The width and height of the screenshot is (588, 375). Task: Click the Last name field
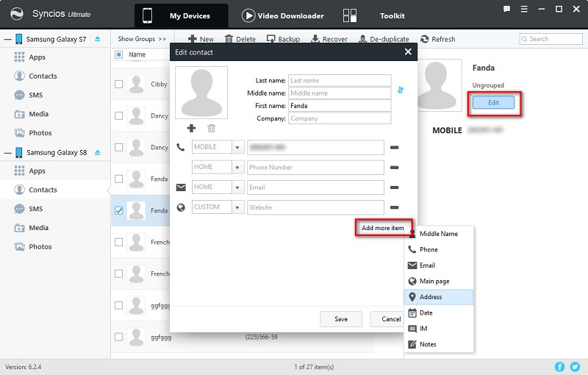pyautogui.click(x=340, y=81)
